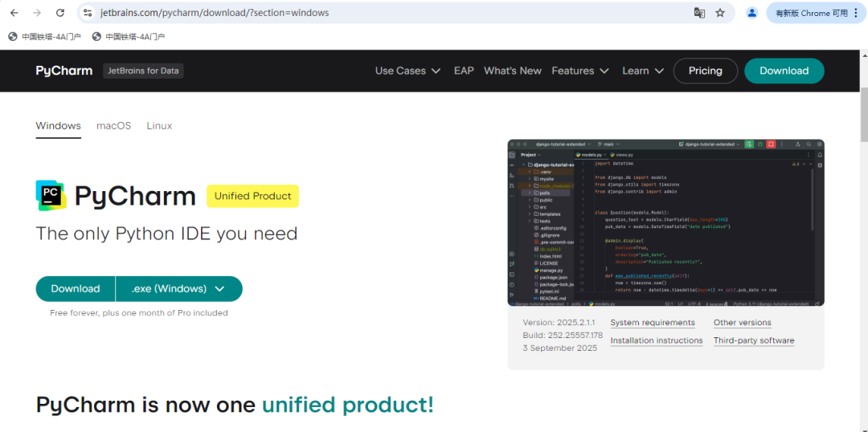The width and height of the screenshot is (868, 432).
Task: Click the 3 September 2025 date text
Action: [x=559, y=348]
